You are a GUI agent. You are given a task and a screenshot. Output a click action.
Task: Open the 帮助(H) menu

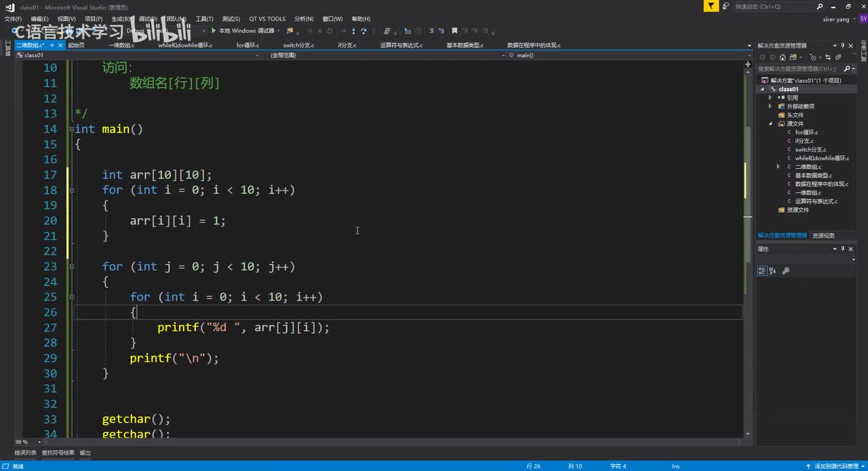(361, 19)
